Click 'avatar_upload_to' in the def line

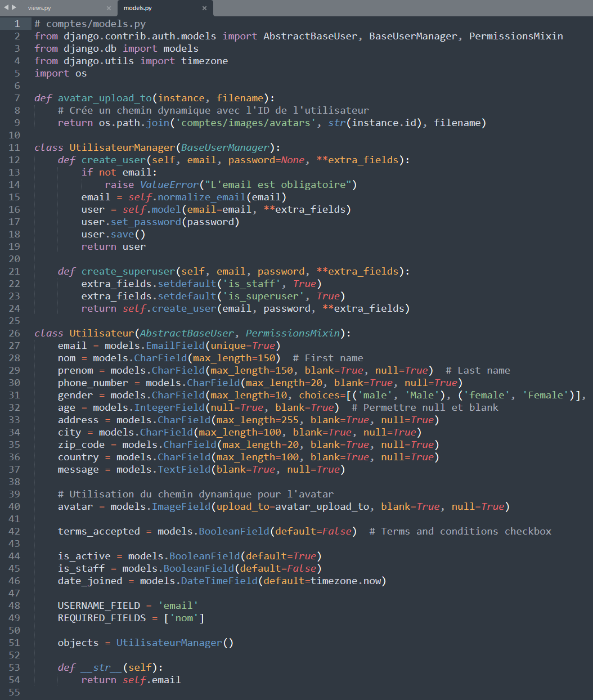(x=105, y=98)
